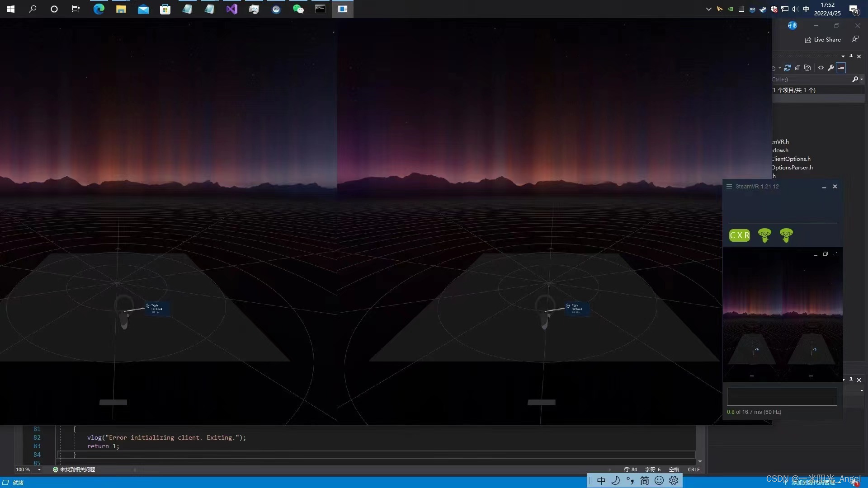Switch the tray IME language indicator 中
Image resolution: width=868 pixels, height=488 pixels.
point(806,9)
